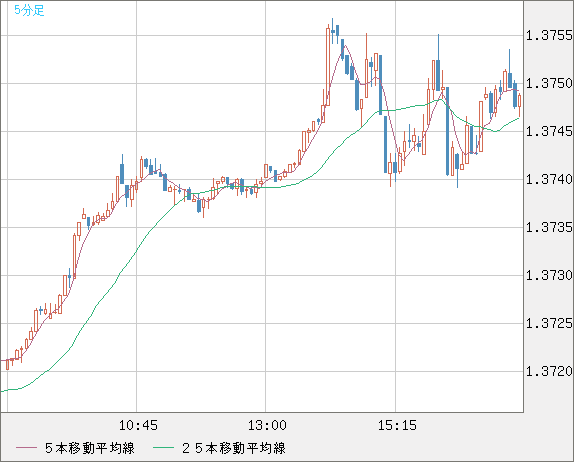The height and width of the screenshot is (462, 574).
Task: Click the highest blue candlestick near 1.3755
Action: 332,31
